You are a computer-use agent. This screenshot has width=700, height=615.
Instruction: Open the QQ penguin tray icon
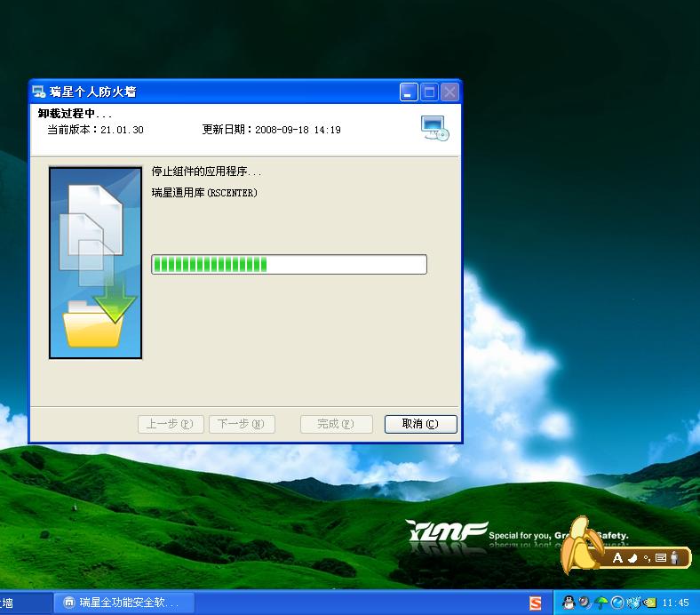tap(569, 603)
